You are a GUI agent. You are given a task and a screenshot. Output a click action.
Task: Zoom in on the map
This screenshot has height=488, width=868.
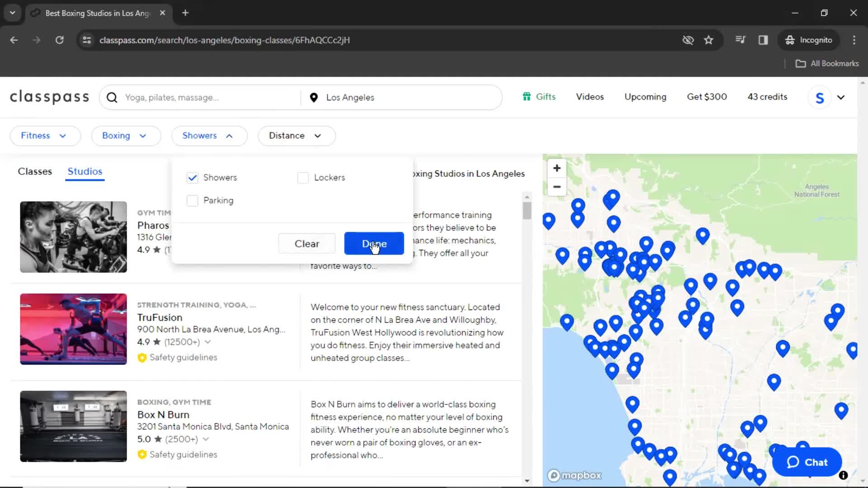557,168
